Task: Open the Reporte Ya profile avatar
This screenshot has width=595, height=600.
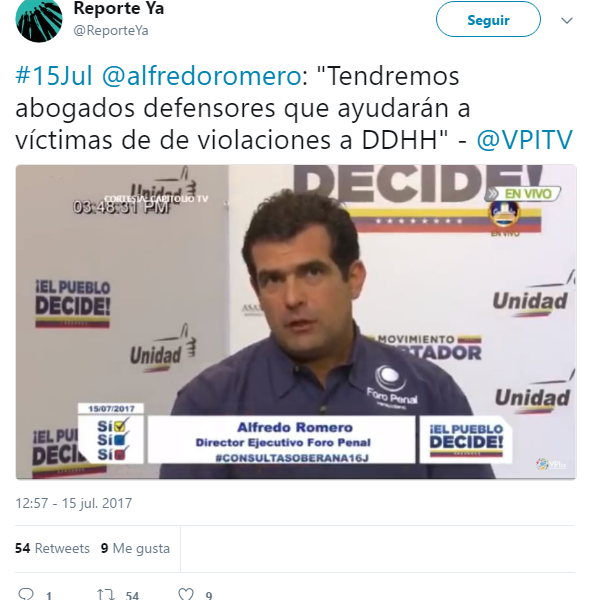Action: coord(39,19)
